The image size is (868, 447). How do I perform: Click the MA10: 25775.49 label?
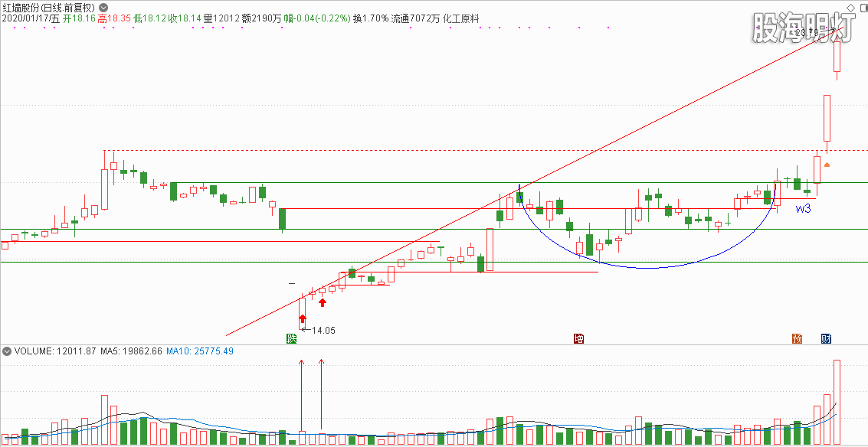tap(201, 351)
